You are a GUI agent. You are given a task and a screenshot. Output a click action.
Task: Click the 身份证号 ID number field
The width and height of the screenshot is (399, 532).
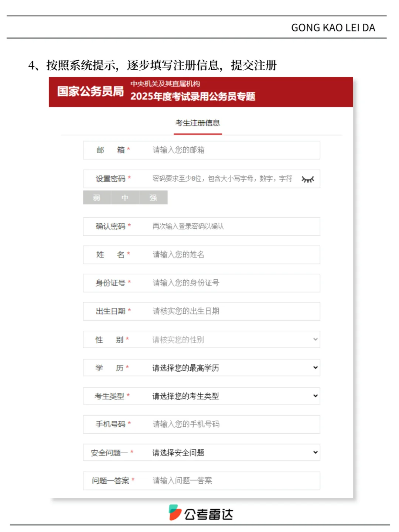[x=201, y=283]
